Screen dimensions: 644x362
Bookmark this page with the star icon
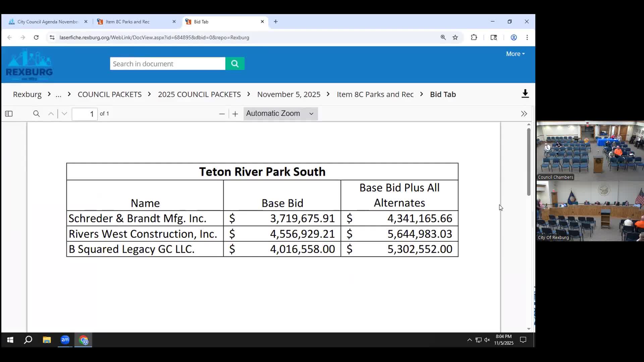(455, 37)
